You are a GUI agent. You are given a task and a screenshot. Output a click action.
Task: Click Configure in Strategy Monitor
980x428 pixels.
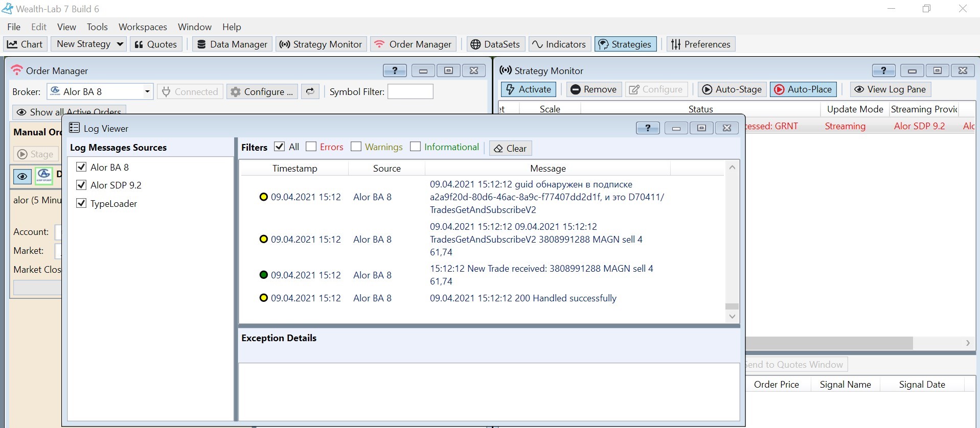(x=656, y=89)
